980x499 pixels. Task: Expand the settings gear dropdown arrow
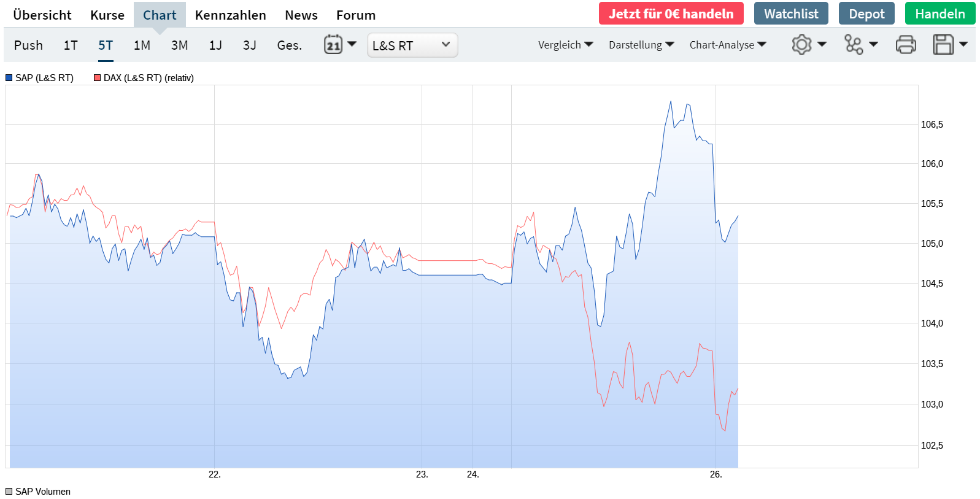(x=822, y=44)
